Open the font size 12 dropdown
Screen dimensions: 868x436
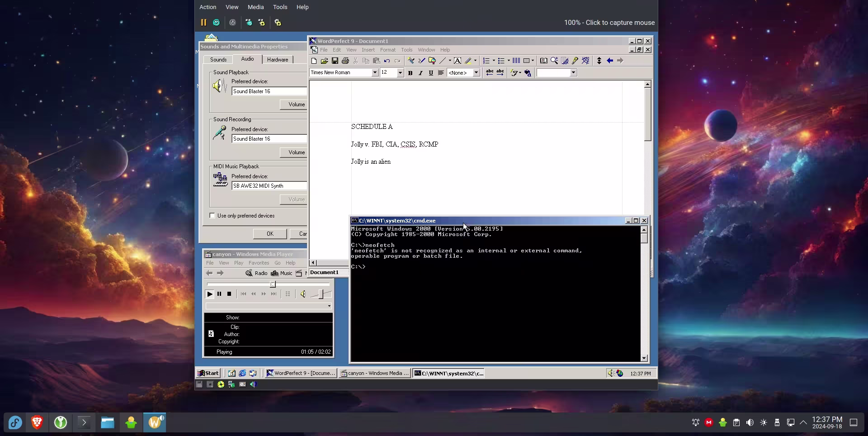point(400,73)
